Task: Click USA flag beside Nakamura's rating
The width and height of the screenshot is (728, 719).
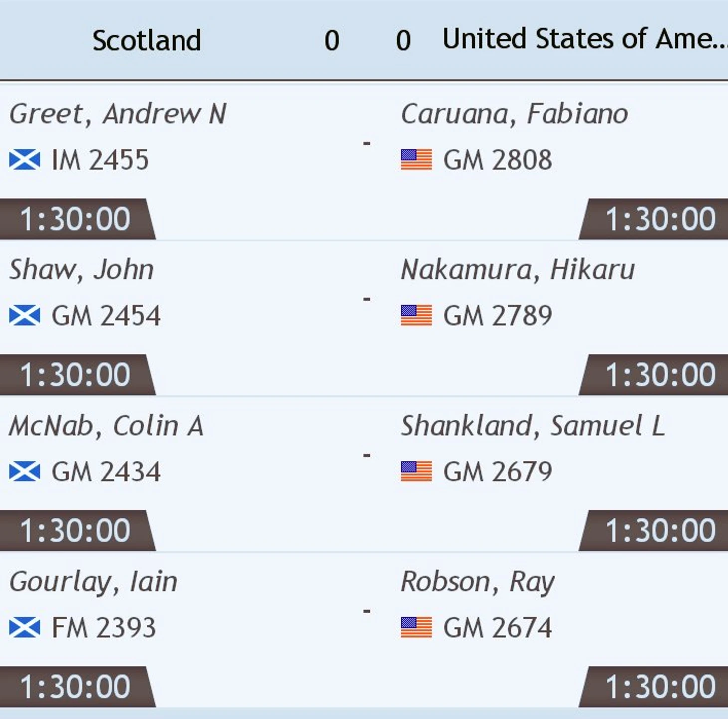Action: point(416,315)
